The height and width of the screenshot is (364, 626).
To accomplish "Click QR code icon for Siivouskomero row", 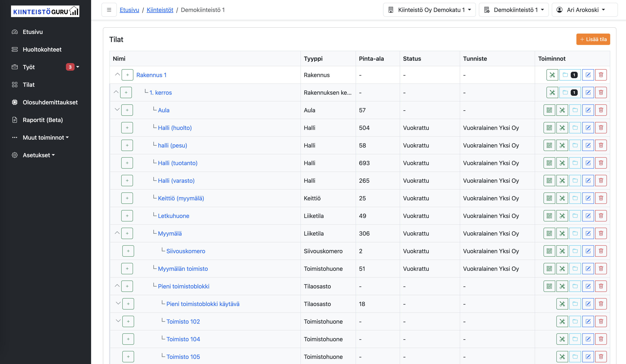I will point(549,251).
